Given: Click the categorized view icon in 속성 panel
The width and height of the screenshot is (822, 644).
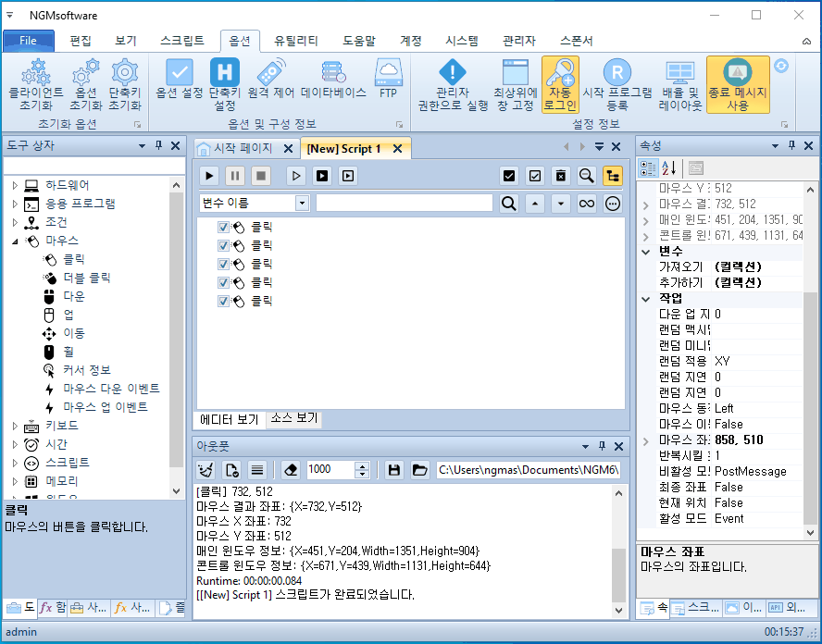Looking at the screenshot, I should point(648,168).
